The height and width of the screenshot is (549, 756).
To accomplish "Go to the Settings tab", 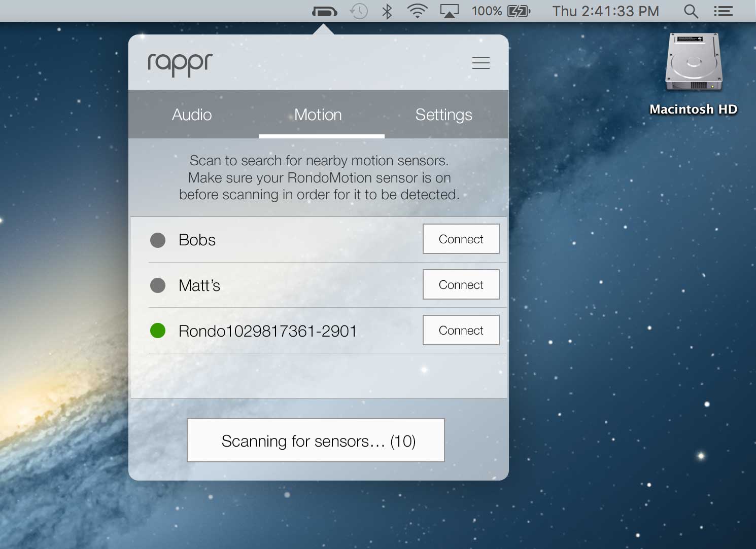I will [x=443, y=115].
